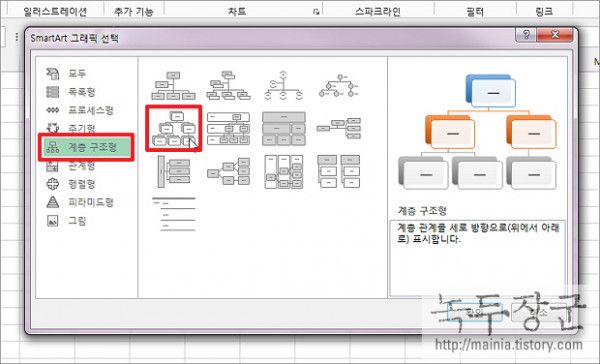Choose the Name and Title Organization Chart layout

pos(228,85)
